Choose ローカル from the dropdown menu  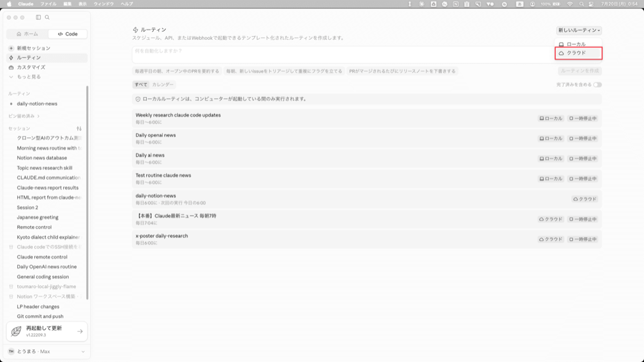pos(578,44)
